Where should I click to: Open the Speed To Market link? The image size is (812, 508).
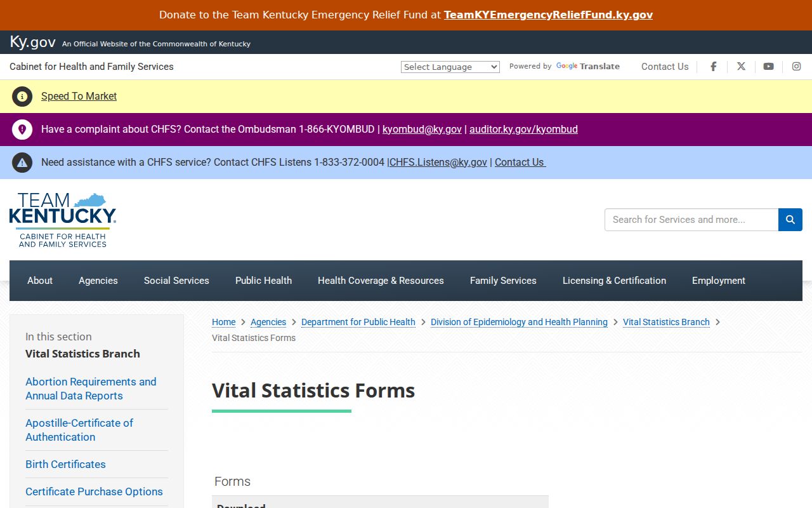pos(79,97)
